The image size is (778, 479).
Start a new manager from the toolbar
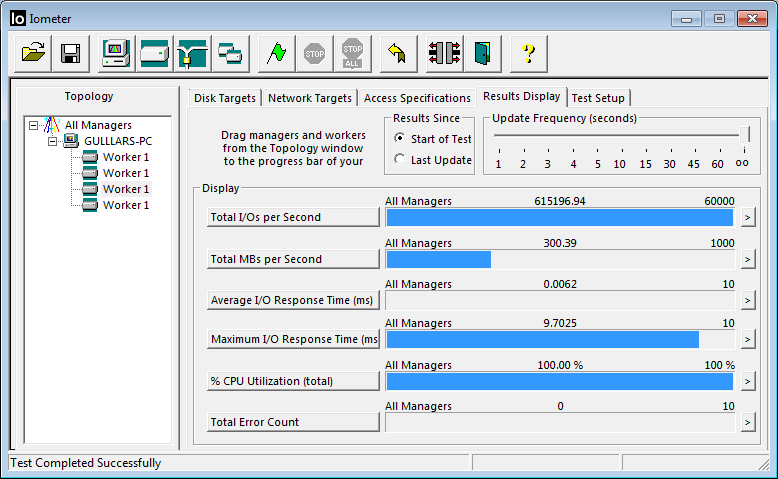pyautogui.click(x=117, y=54)
